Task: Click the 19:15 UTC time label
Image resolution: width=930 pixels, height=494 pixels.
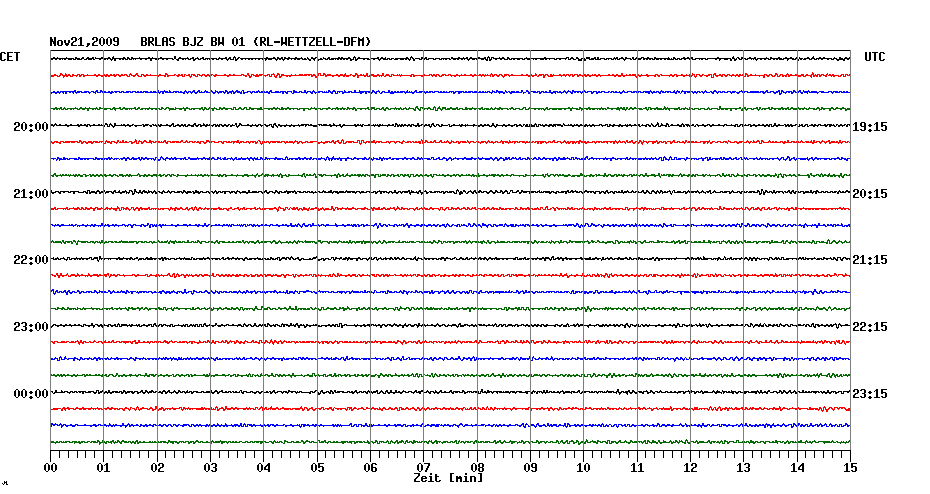Action: click(x=869, y=127)
